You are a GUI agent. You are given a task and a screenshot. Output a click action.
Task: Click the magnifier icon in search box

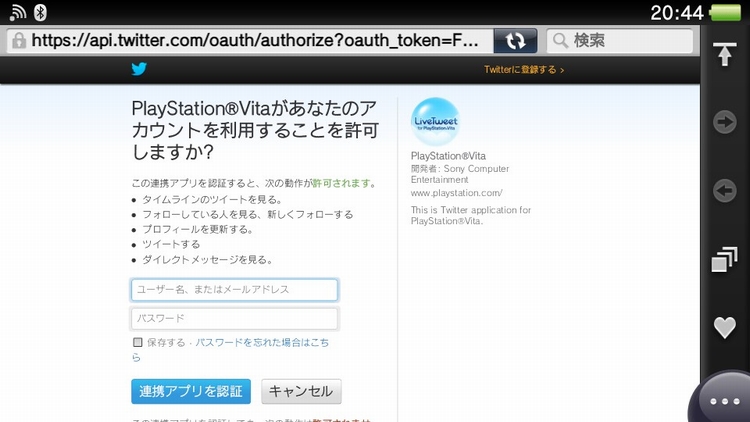[560, 41]
